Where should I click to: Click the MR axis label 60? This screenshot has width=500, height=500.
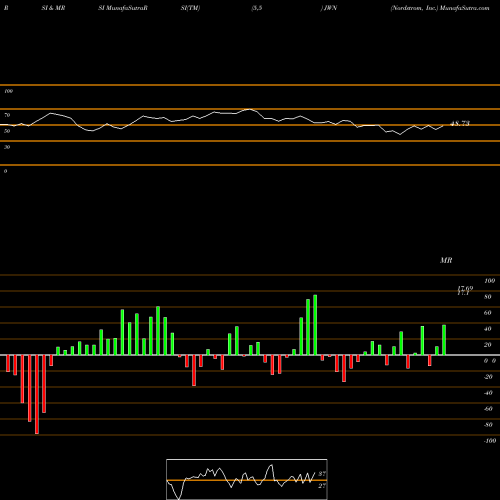pyautogui.click(x=488, y=313)
